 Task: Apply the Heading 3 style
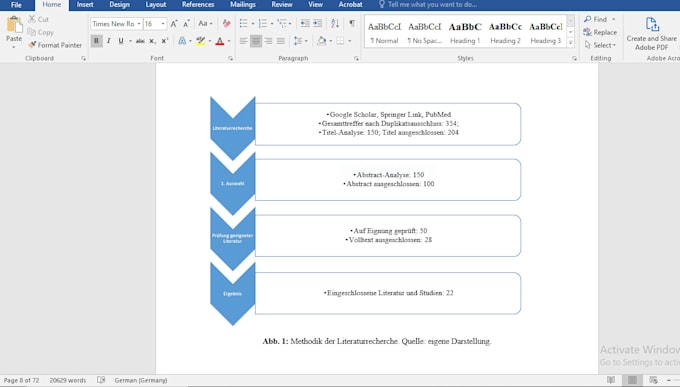coord(546,33)
